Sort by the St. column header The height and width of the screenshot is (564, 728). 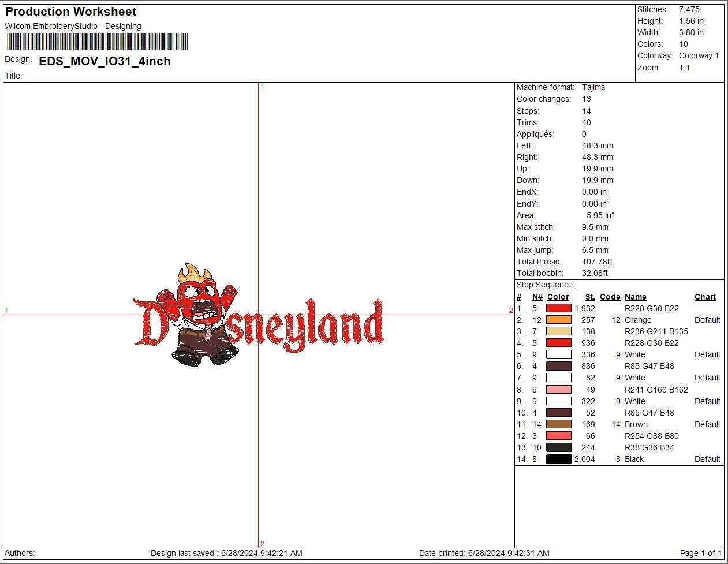click(590, 296)
